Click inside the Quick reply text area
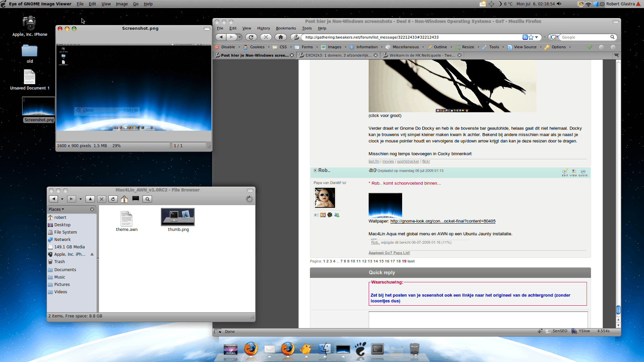This screenshot has height=362, width=644. click(478, 320)
